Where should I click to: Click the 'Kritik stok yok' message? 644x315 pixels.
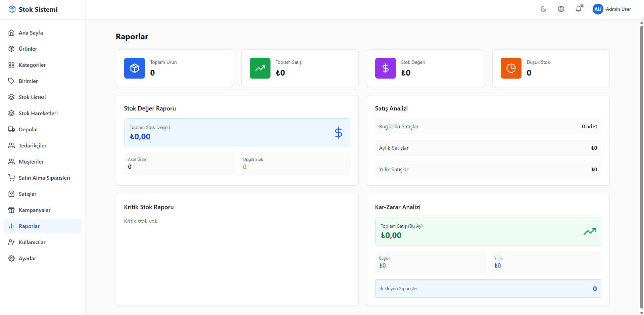click(141, 221)
